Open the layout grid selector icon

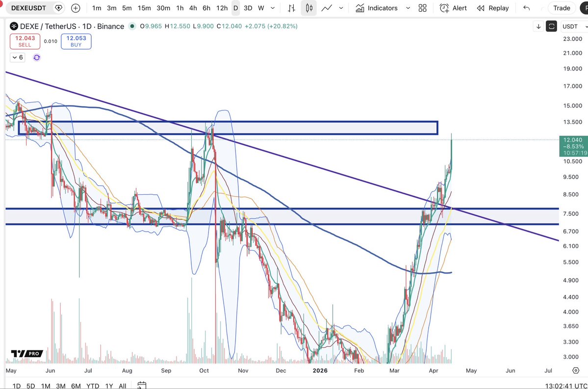423,8
